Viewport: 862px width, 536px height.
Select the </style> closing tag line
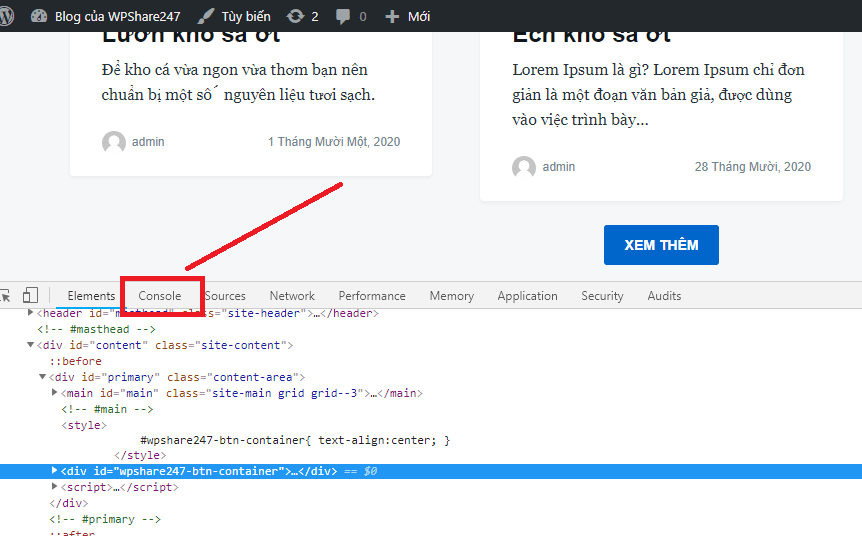[140, 455]
